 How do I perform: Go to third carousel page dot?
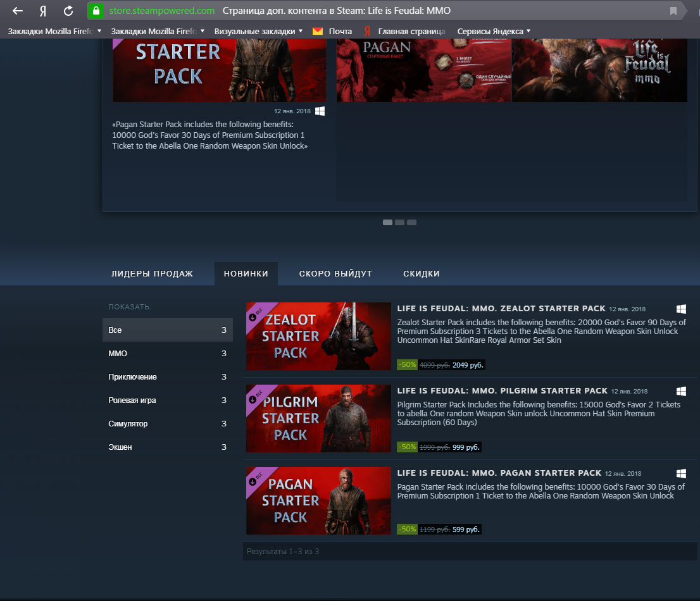[x=411, y=222]
